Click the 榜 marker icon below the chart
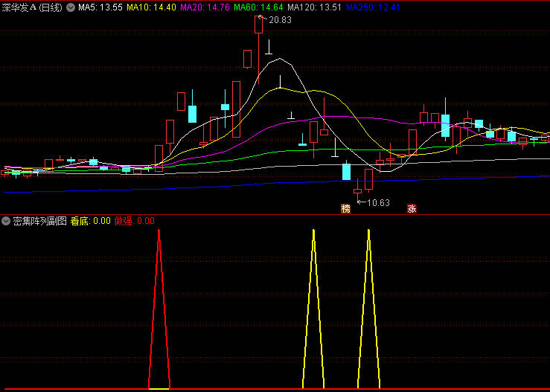Screen dimensions: 550x392 coord(345,209)
